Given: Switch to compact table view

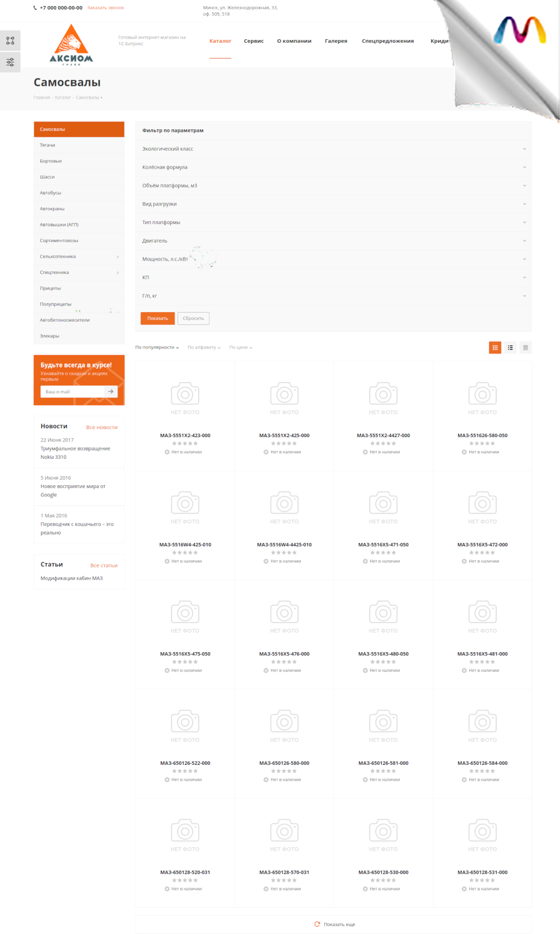Looking at the screenshot, I should coord(525,347).
